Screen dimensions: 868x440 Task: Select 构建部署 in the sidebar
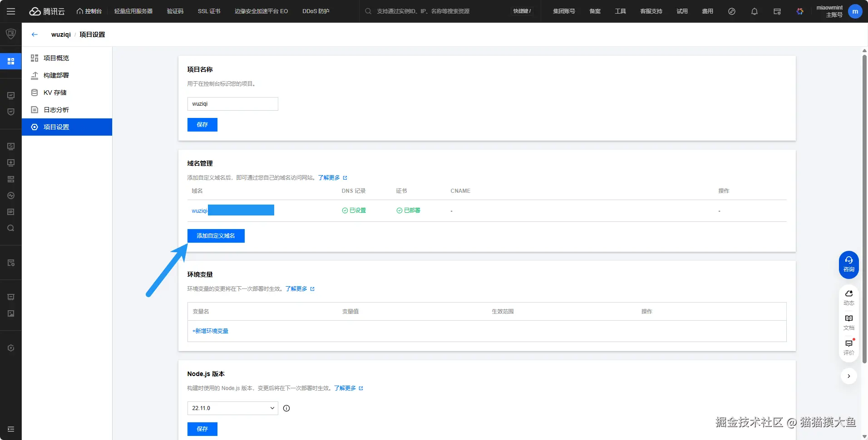pos(67,75)
